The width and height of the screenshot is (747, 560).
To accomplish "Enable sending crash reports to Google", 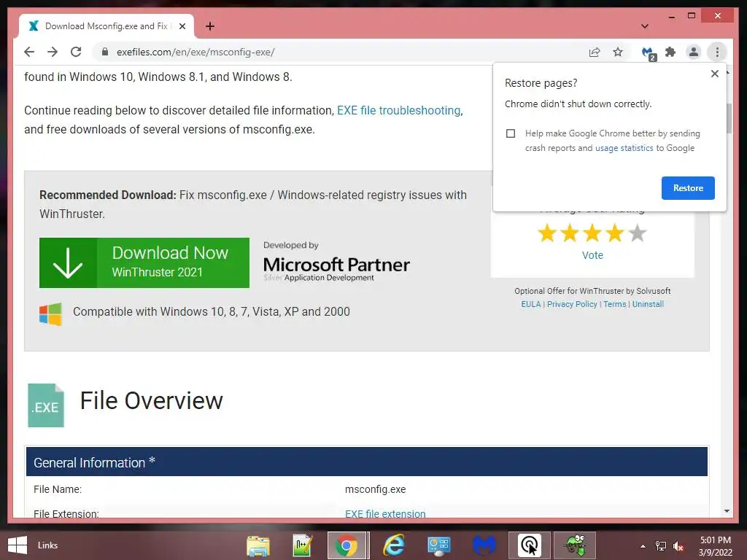I will (x=511, y=133).
